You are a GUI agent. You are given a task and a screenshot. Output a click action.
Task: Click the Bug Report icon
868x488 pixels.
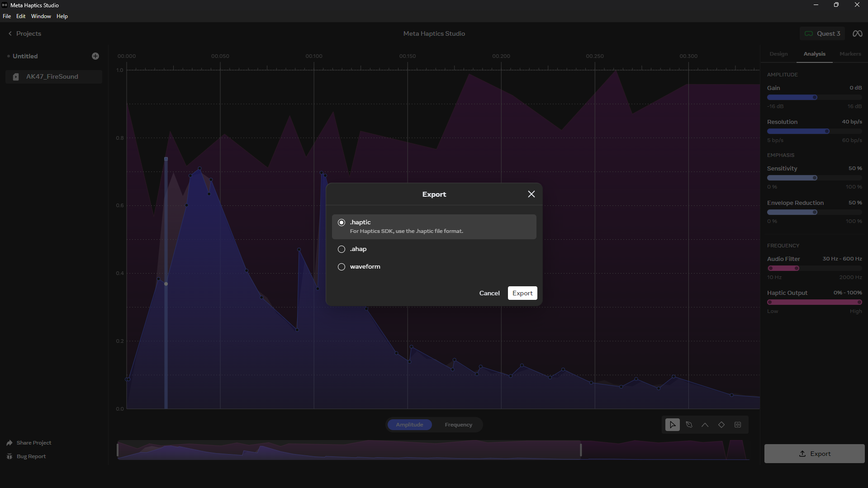point(9,456)
